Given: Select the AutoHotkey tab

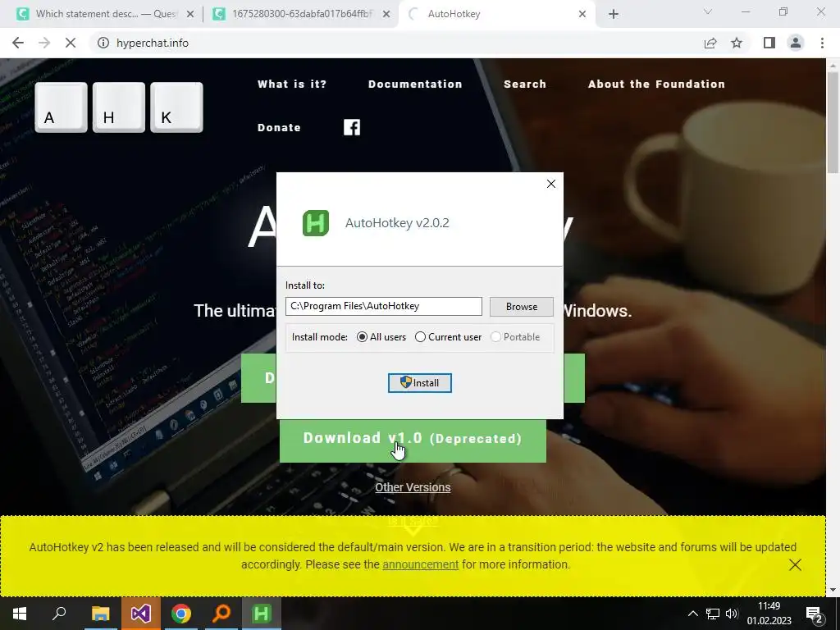Looking at the screenshot, I should tap(497, 14).
